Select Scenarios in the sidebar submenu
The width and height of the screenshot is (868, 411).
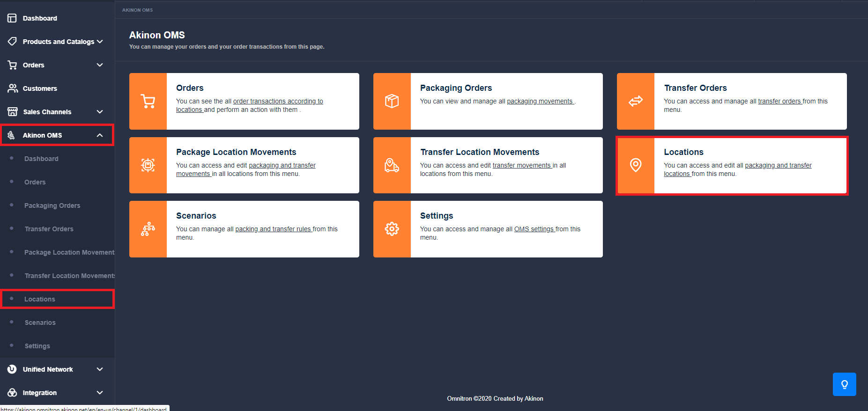pyautogui.click(x=40, y=323)
